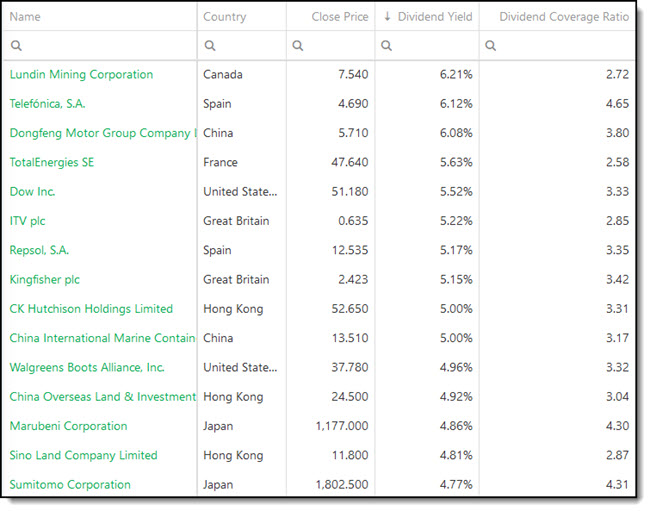Click the search icon in Dividend Coverage Ratio filter
This screenshot has width=650, height=511.
pyautogui.click(x=490, y=46)
